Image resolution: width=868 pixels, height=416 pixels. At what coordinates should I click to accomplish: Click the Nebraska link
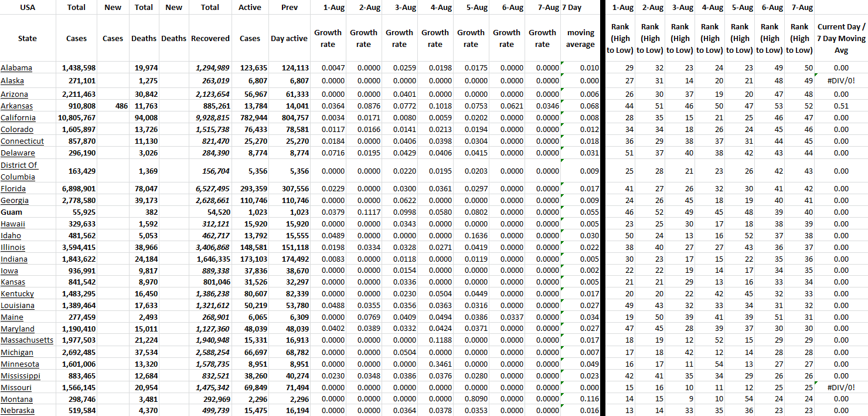point(18,411)
